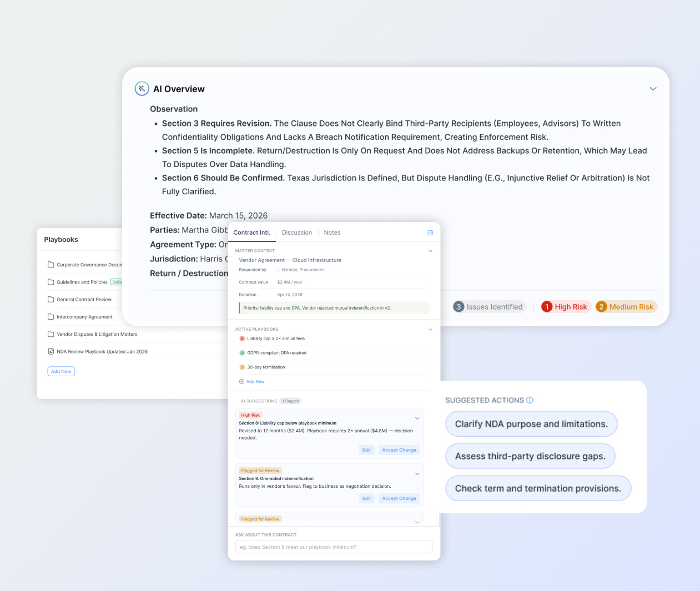This screenshot has width=700, height=591.
Task: Click the Medium Risk count badge
Action: coord(626,307)
